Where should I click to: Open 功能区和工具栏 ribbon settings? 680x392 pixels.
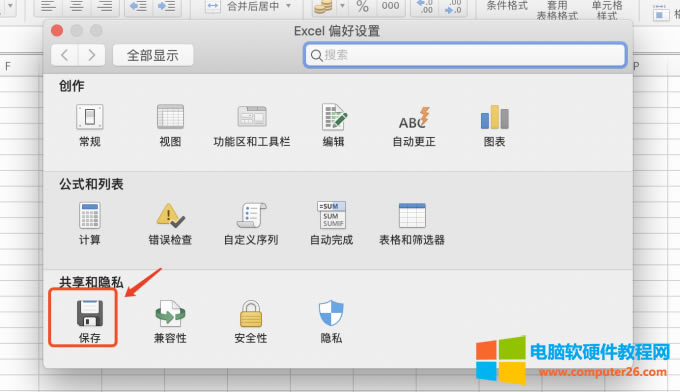click(x=252, y=126)
